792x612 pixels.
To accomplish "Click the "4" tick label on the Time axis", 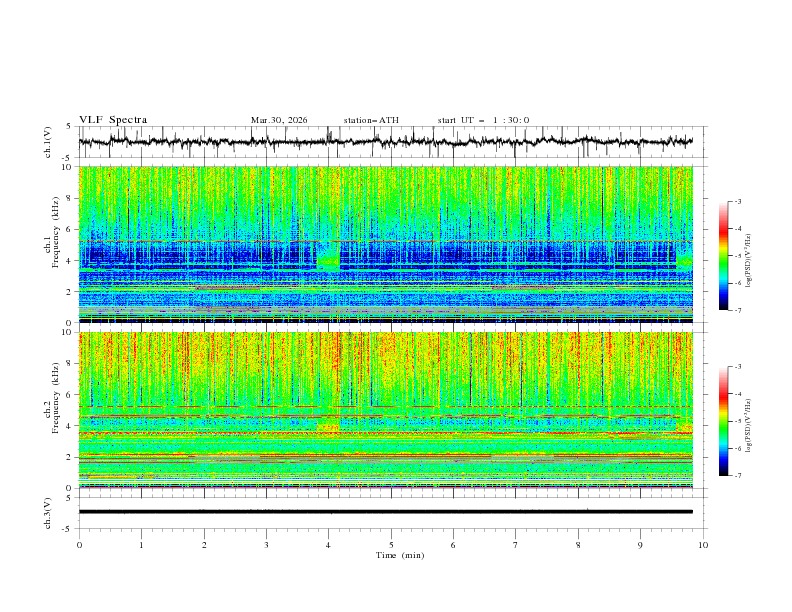I will [x=328, y=545].
